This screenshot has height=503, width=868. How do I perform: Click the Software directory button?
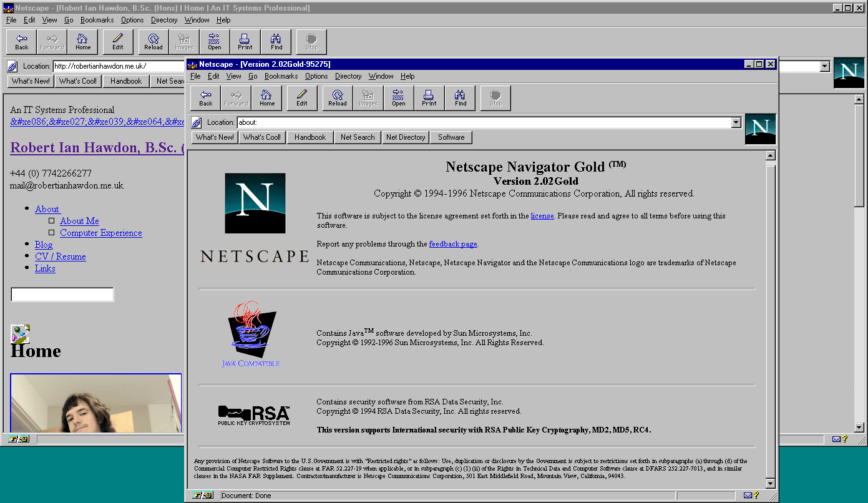[x=451, y=137]
